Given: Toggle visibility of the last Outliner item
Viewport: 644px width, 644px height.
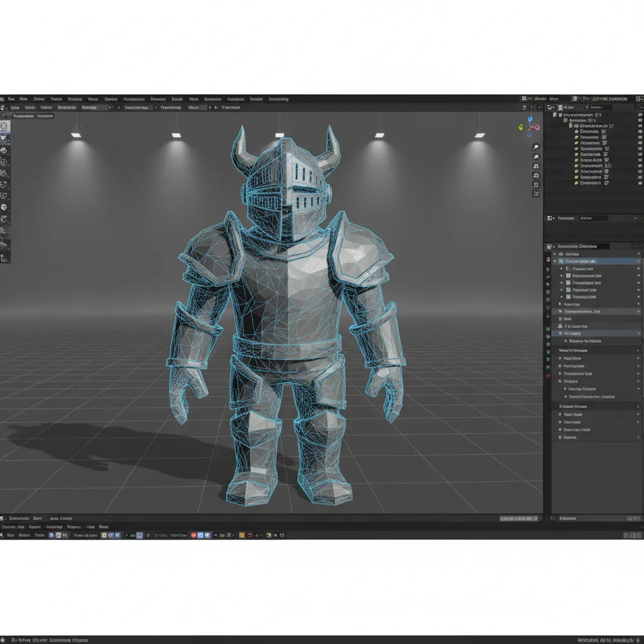Looking at the screenshot, I should click(640, 182).
